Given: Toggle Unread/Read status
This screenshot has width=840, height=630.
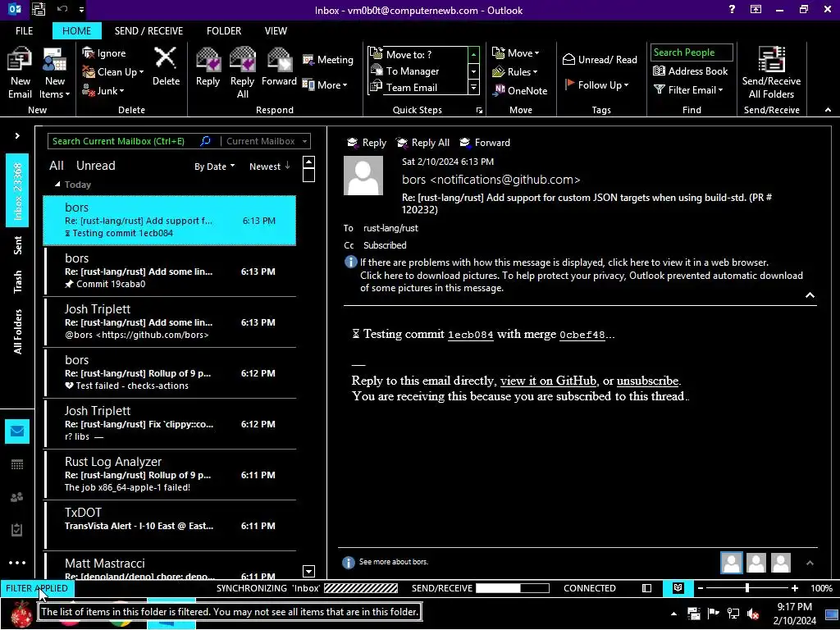Looking at the screenshot, I should [600, 59].
